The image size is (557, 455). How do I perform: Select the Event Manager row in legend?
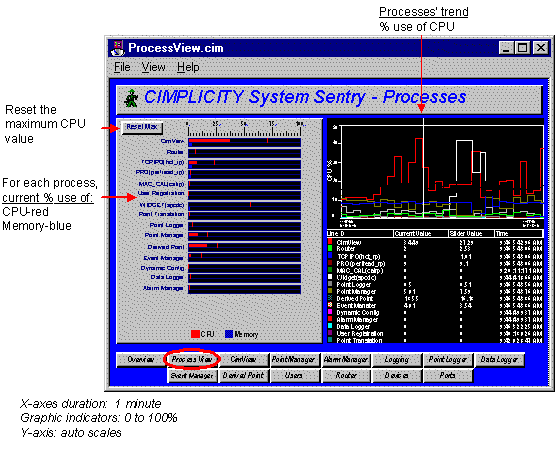point(435,305)
